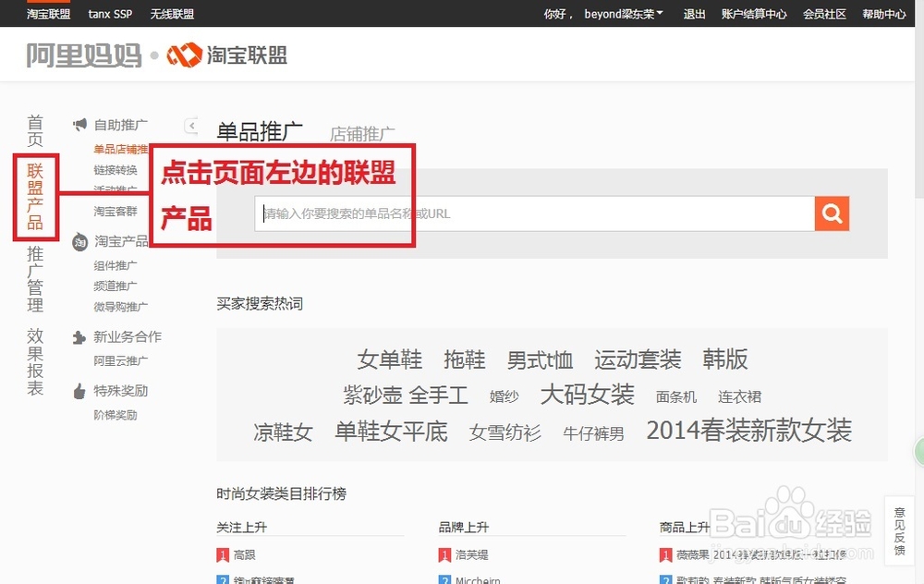Select 推广管理 in left navigation
Viewport: 924px width, 584px height.
(x=35, y=279)
